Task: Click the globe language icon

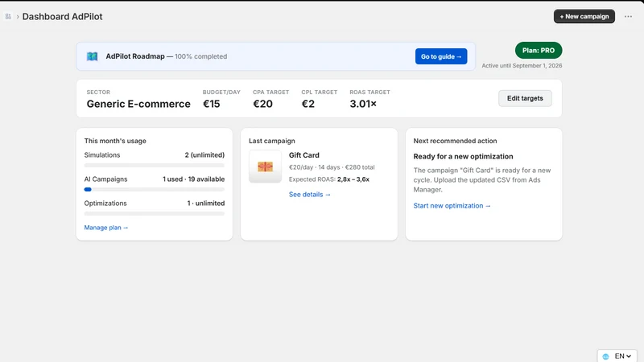Action: tap(606, 356)
